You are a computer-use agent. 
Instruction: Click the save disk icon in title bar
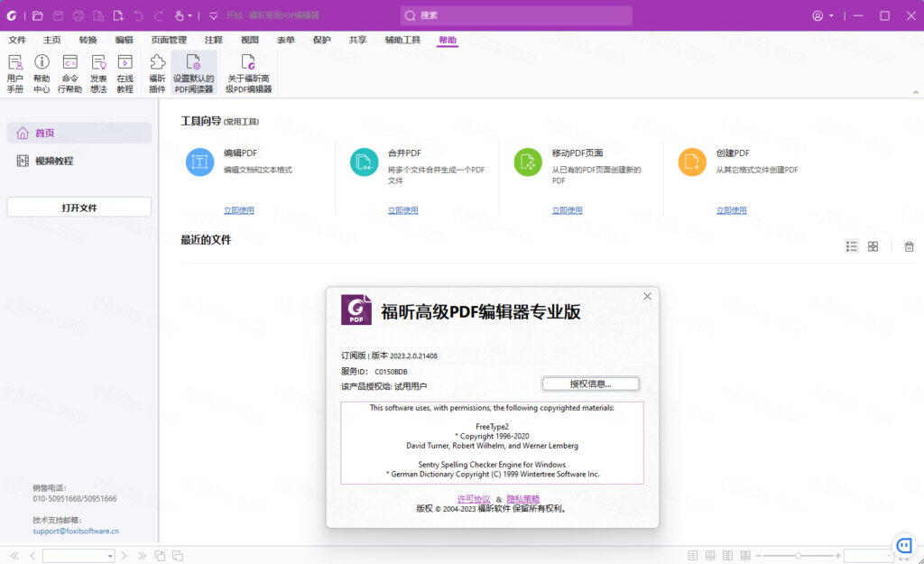click(58, 16)
